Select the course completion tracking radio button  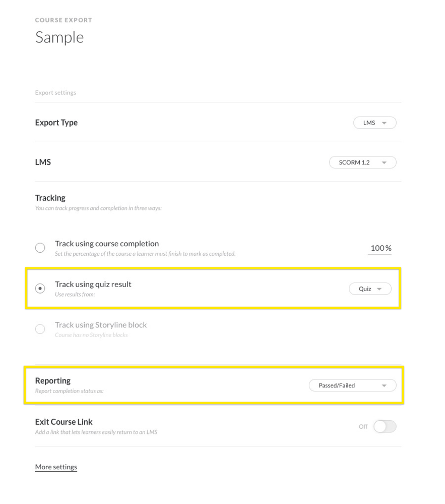click(40, 248)
